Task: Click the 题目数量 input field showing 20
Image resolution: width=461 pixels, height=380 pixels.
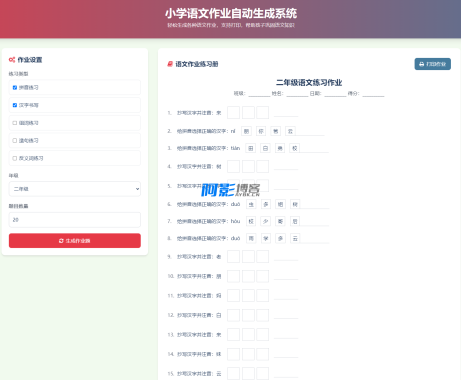Action: point(75,220)
